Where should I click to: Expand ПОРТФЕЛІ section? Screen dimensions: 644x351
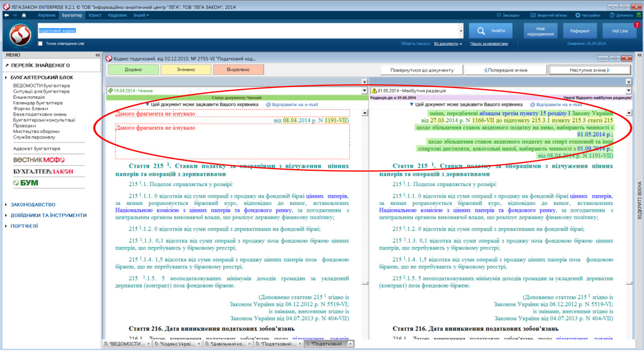click(x=24, y=226)
